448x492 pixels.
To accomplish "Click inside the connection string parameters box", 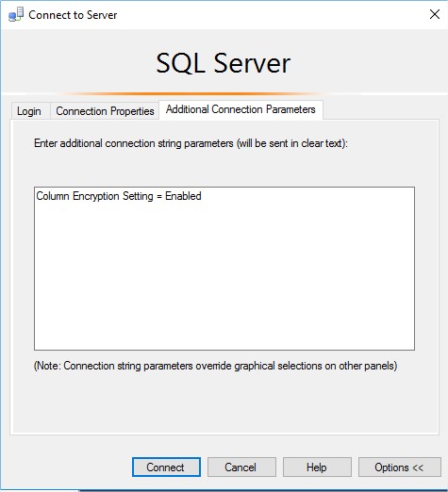I will [x=224, y=269].
